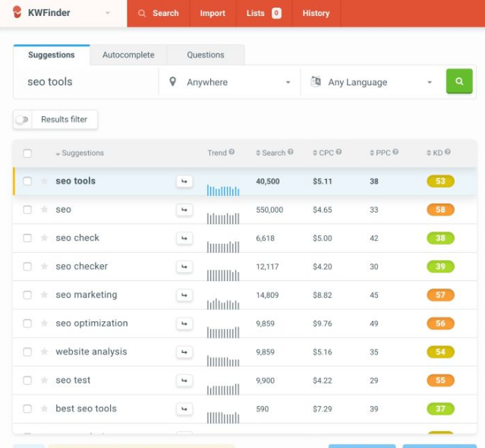Click the keyword input field with seo tools
Viewport: 485px width, 448px height.
(x=87, y=82)
